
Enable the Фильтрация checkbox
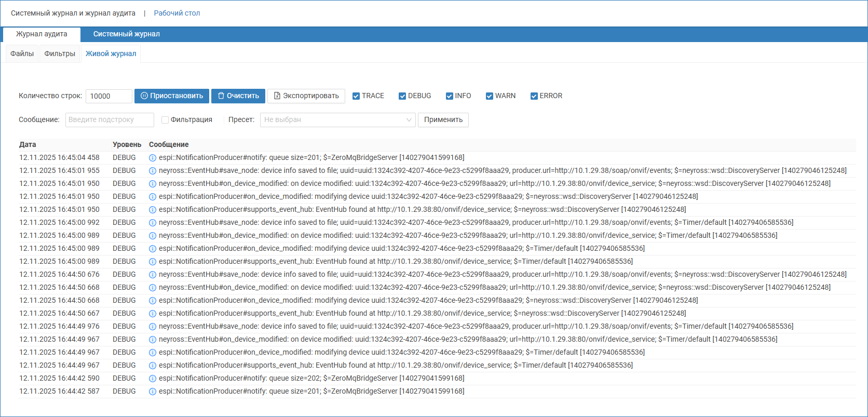[x=165, y=120]
